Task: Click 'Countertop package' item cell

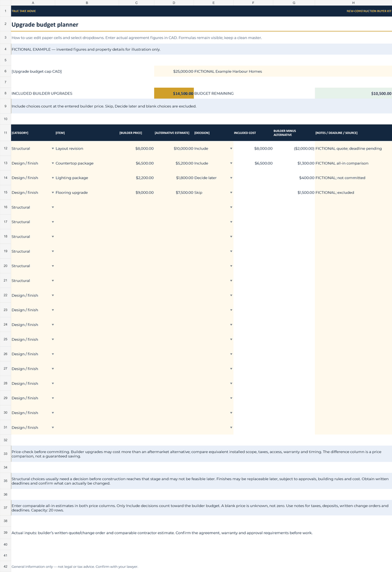Action: click(x=87, y=163)
